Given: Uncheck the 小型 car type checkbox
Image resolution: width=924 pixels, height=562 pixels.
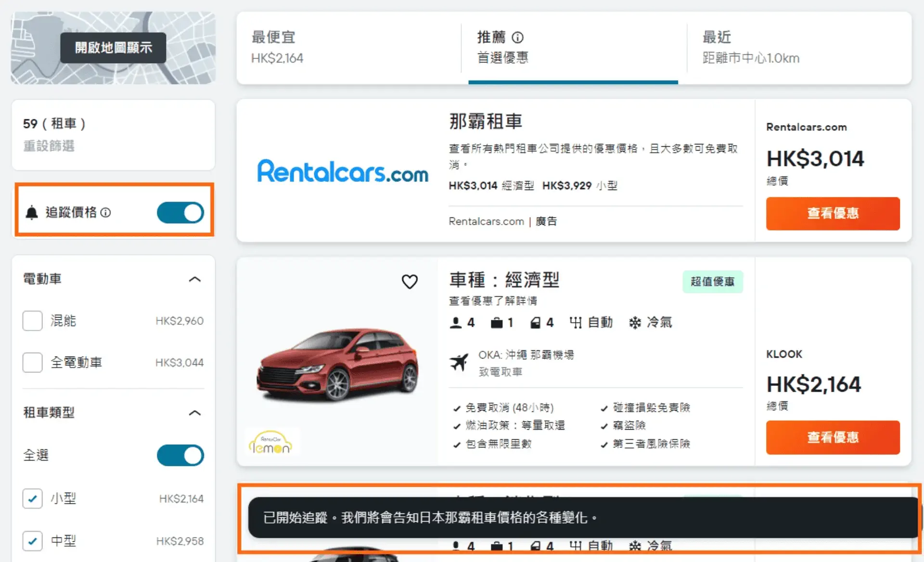Looking at the screenshot, I should pyautogui.click(x=32, y=498).
